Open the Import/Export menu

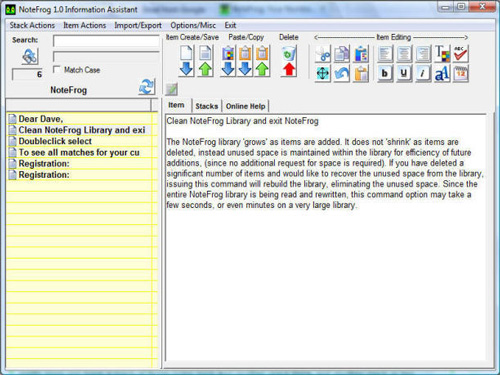(x=138, y=25)
